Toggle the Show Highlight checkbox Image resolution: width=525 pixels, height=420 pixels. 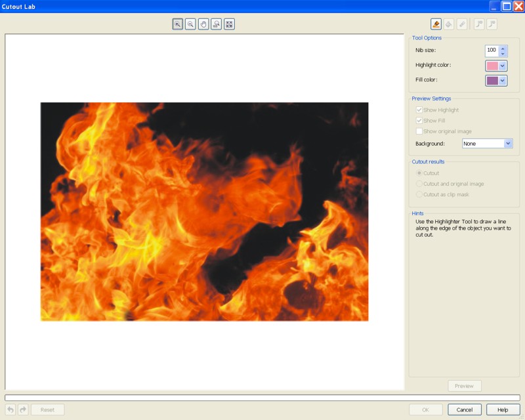coord(419,110)
